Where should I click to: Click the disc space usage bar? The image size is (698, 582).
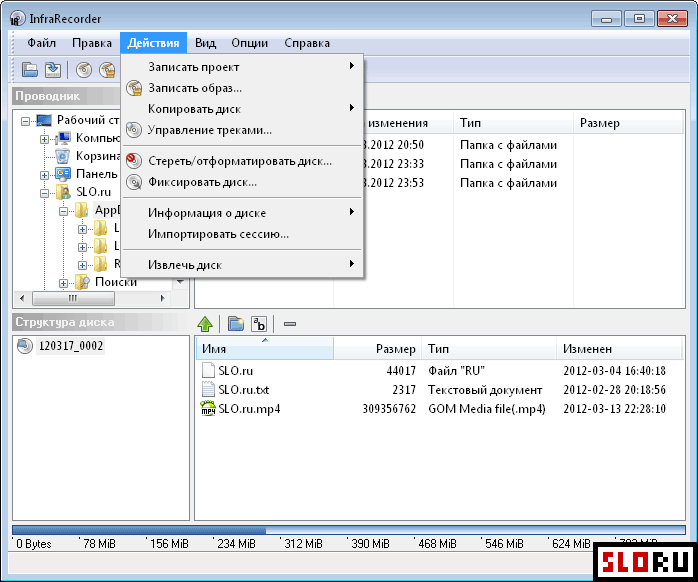click(349, 530)
